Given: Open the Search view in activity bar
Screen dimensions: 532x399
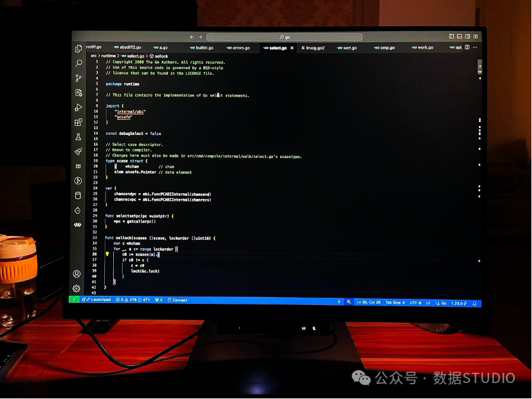Looking at the screenshot, I should pos(79,63).
